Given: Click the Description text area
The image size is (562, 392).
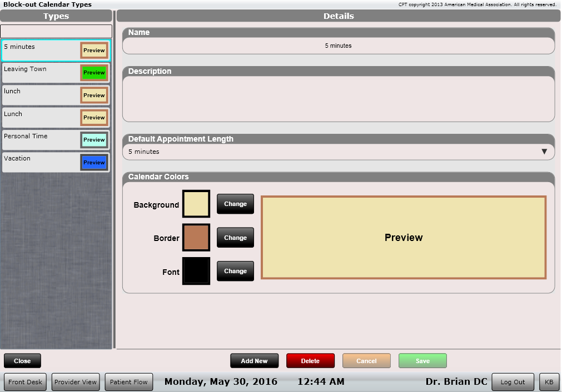Looking at the screenshot, I should [x=338, y=99].
